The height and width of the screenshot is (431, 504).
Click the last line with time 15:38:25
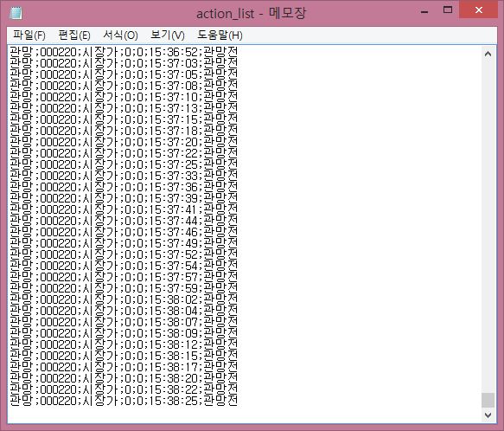pyautogui.click(x=124, y=402)
